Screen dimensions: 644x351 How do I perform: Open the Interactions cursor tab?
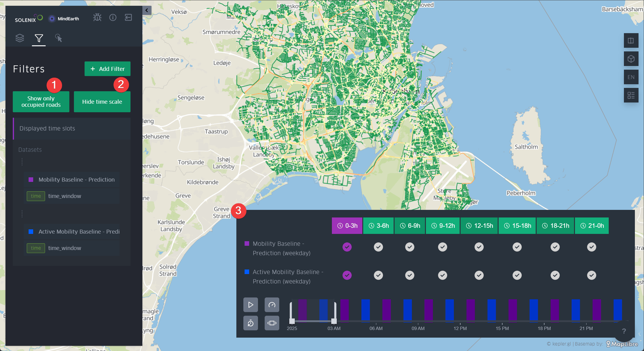click(x=58, y=38)
